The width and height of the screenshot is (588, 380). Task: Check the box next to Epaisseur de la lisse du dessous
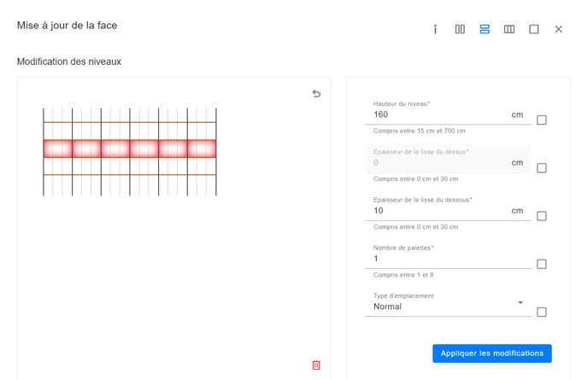click(542, 216)
